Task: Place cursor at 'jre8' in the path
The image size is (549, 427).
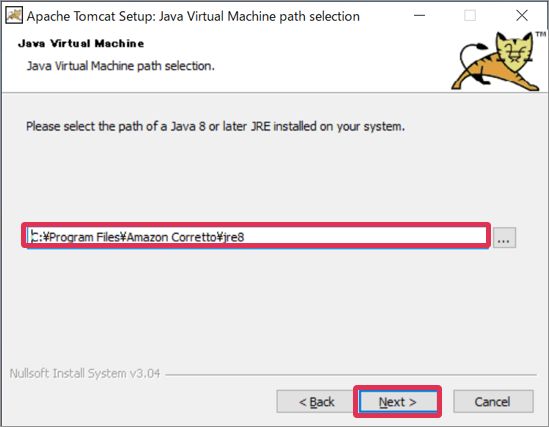Action: tap(234, 237)
